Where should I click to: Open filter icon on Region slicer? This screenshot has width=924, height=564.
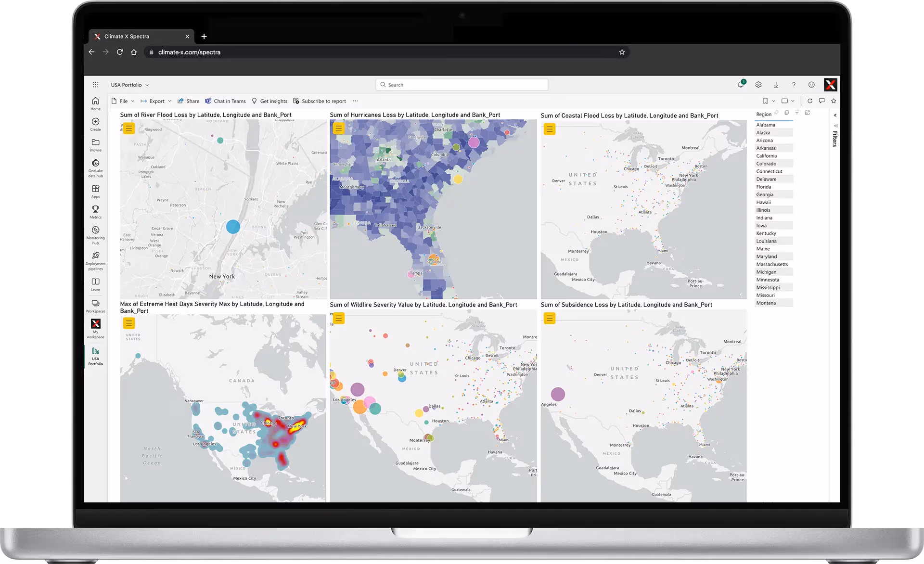point(797,113)
